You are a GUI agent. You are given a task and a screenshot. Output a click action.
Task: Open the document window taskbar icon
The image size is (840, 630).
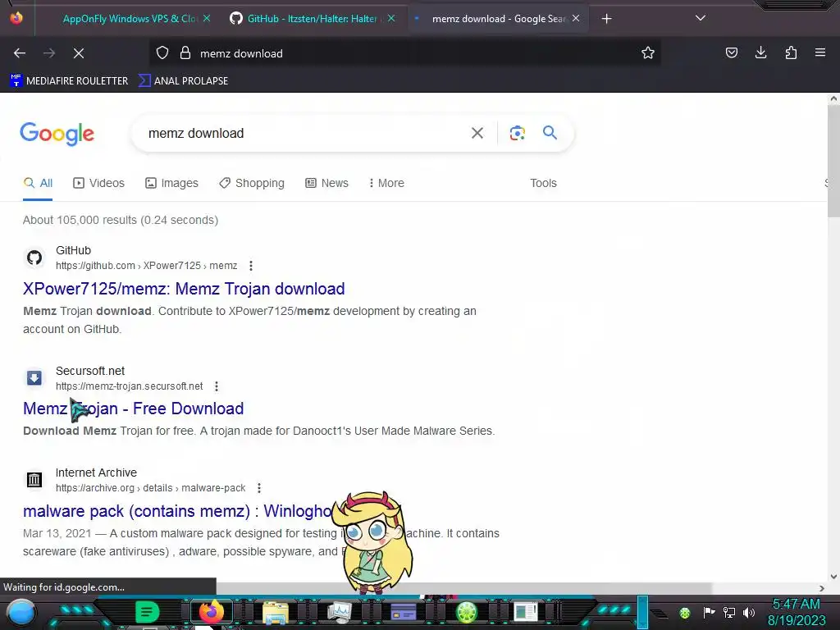click(x=526, y=612)
